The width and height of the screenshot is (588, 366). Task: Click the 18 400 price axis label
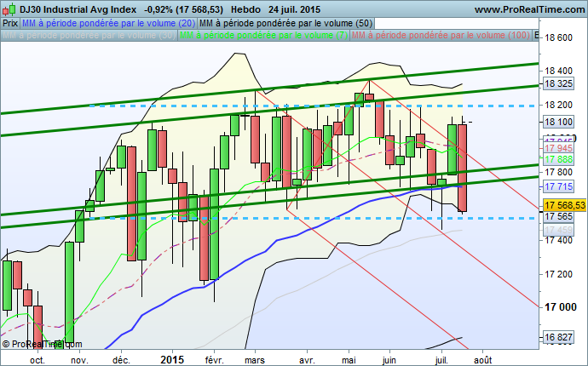click(558, 71)
